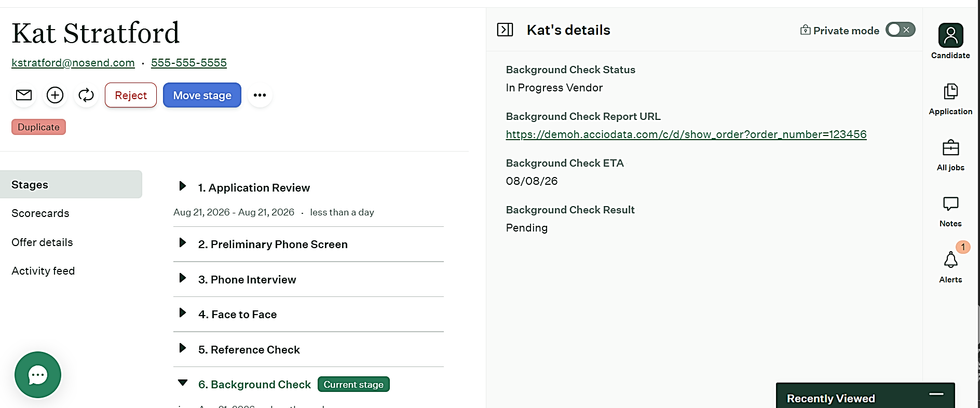The image size is (980, 408).
Task: Click the alerts notification count badge
Action: click(963, 247)
